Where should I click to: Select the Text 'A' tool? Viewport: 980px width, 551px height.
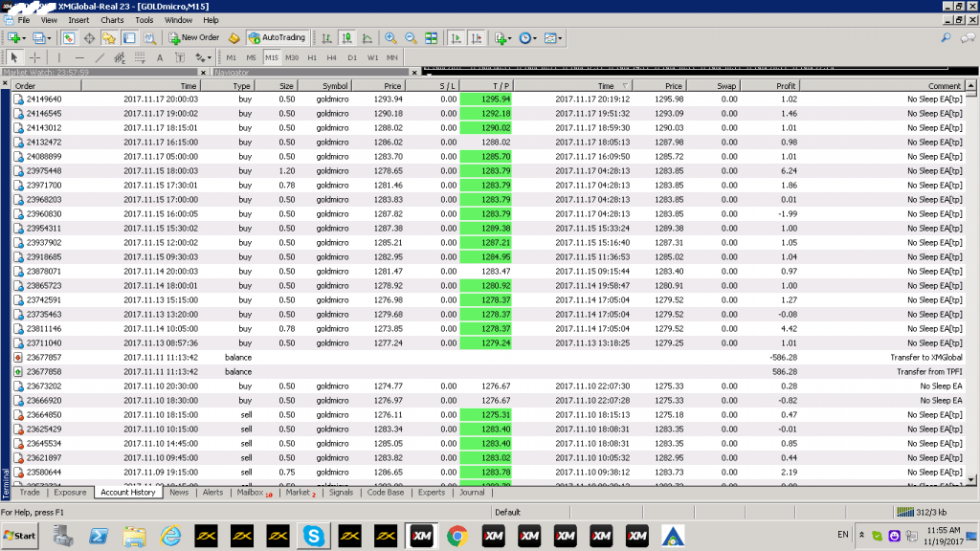coord(160,57)
